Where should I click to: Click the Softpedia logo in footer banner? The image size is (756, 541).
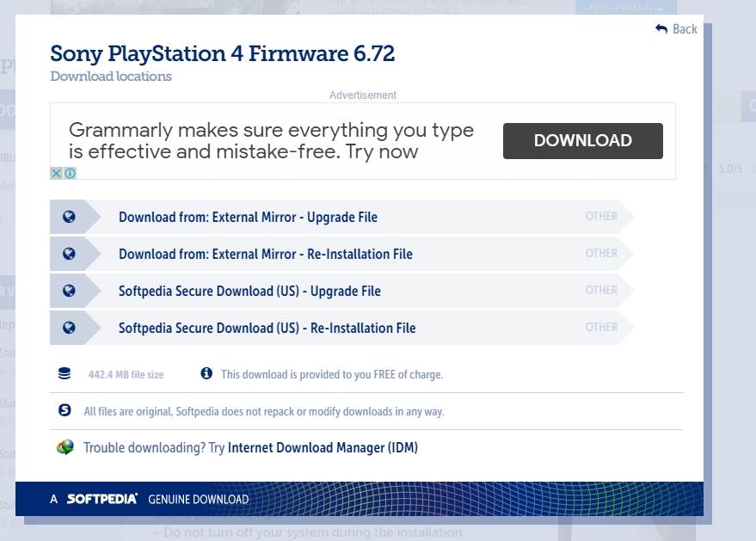(x=101, y=499)
